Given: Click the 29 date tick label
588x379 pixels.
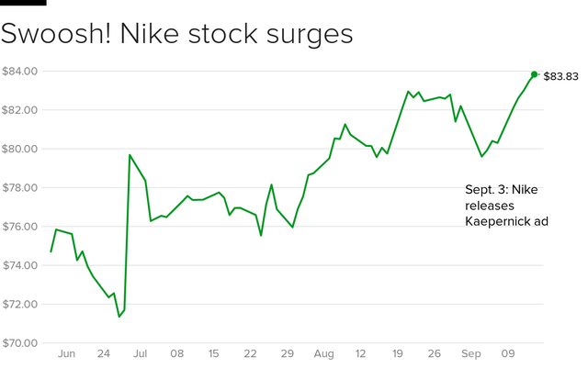Looking at the screenshot, I should [x=287, y=352].
